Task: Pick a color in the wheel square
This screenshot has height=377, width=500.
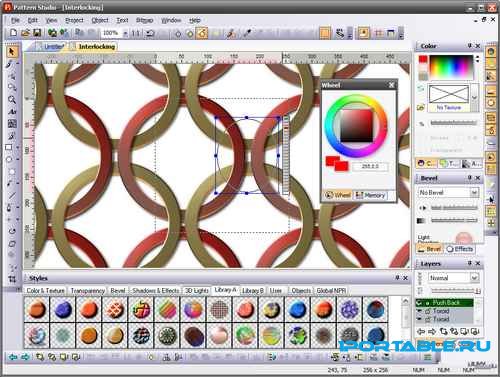Action: coord(356,126)
